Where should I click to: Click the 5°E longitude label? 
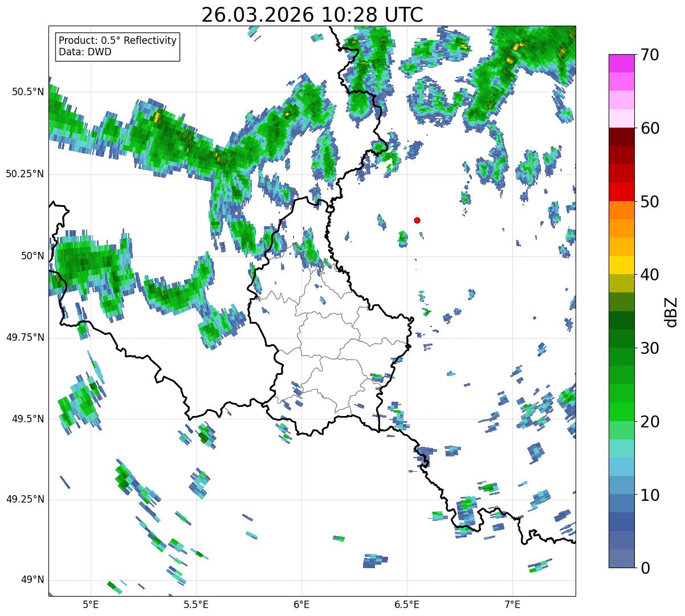point(91,603)
